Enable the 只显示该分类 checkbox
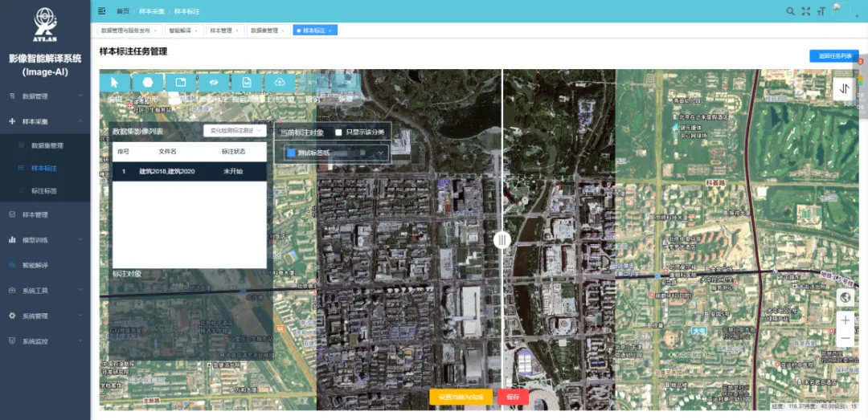The height and width of the screenshot is (420, 868). pos(339,132)
